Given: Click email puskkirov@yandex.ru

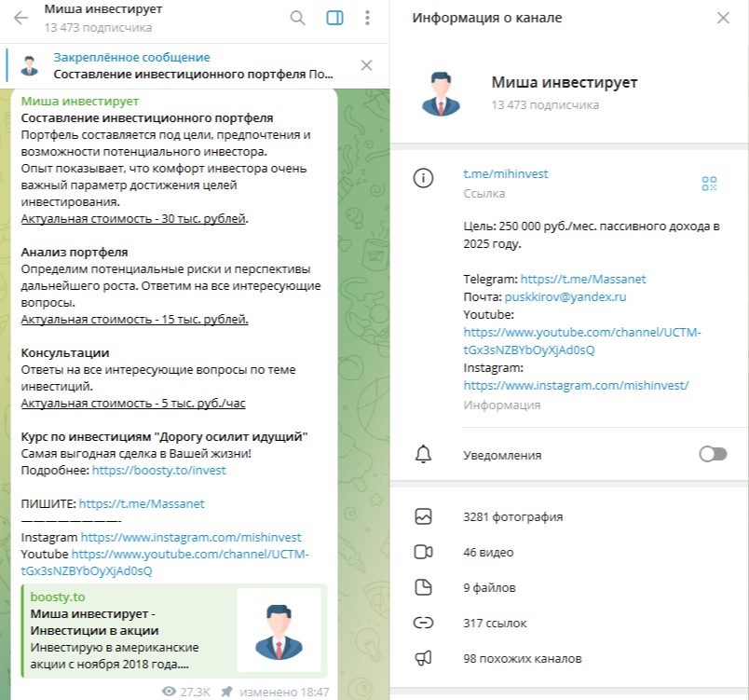Looking at the screenshot, I should coord(565,296).
